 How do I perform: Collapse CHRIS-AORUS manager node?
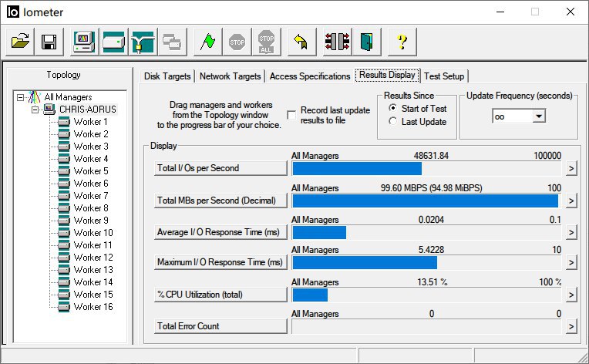tap(35, 110)
